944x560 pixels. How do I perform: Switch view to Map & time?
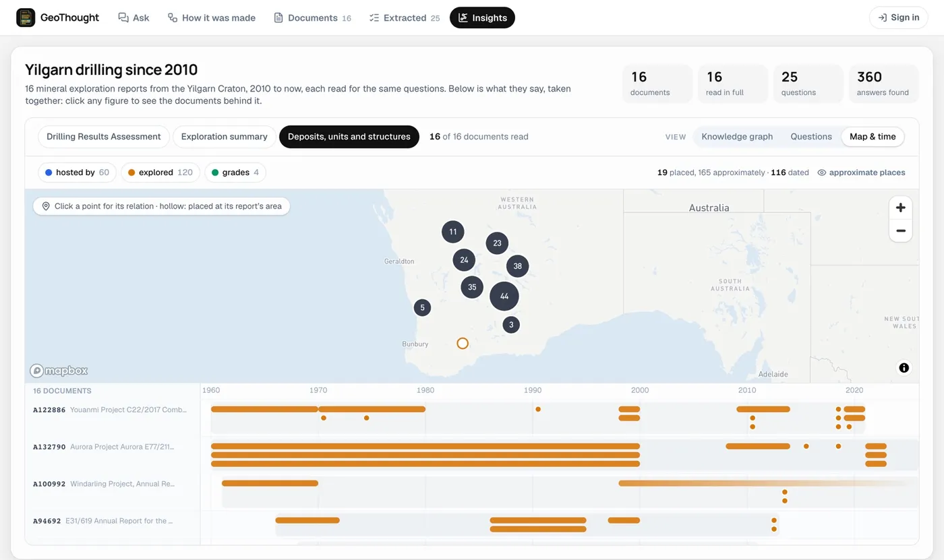pyautogui.click(x=873, y=136)
